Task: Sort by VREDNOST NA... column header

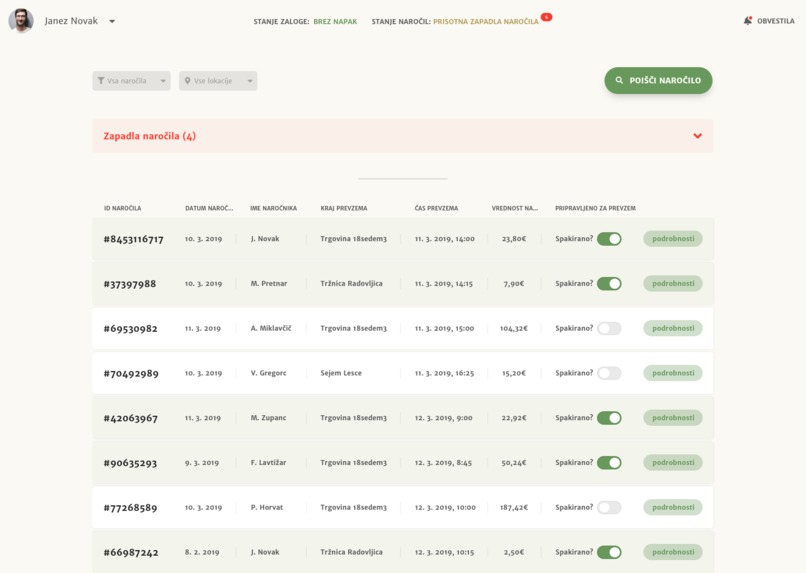Action: pos(515,208)
